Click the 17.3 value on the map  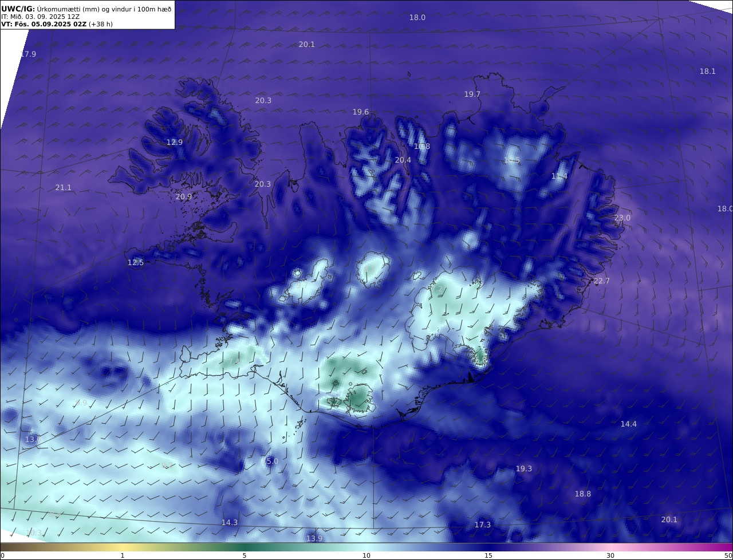click(482, 524)
